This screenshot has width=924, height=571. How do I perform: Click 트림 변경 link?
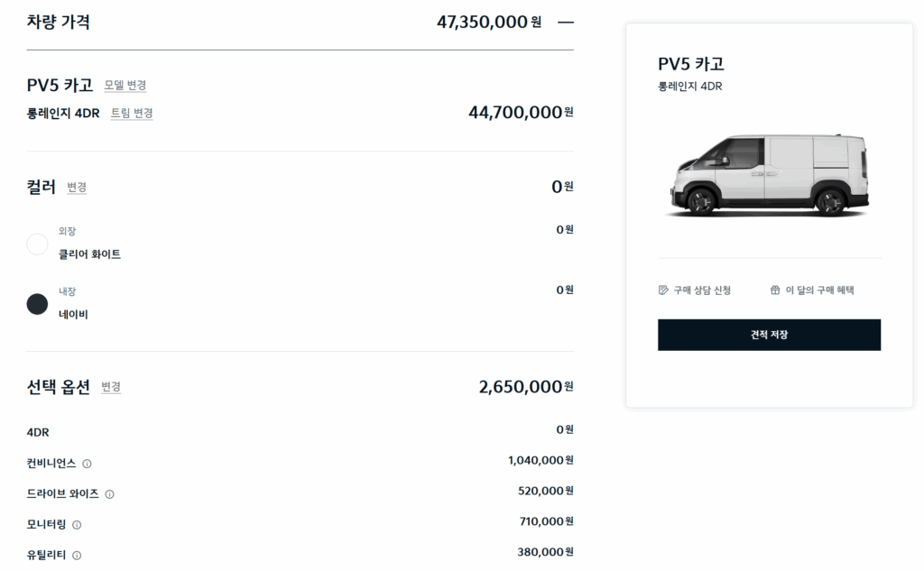point(132,113)
